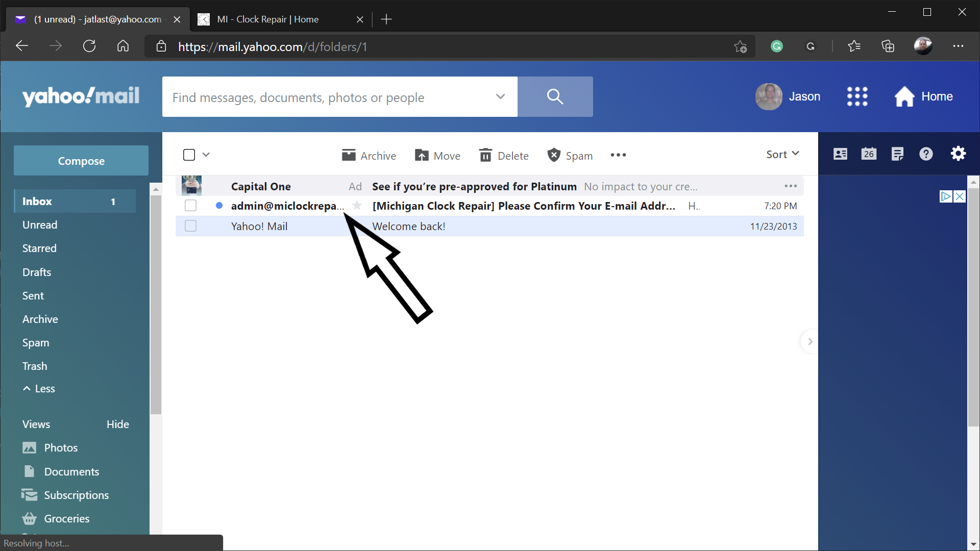The height and width of the screenshot is (551, 980).
Task: Open the browser Collections icon
Action: [x=888, y=46]
